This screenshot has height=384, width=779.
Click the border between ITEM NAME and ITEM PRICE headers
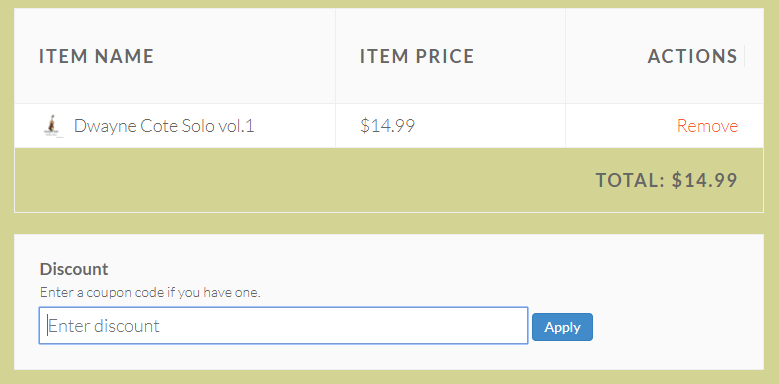(x=335, y=56)
